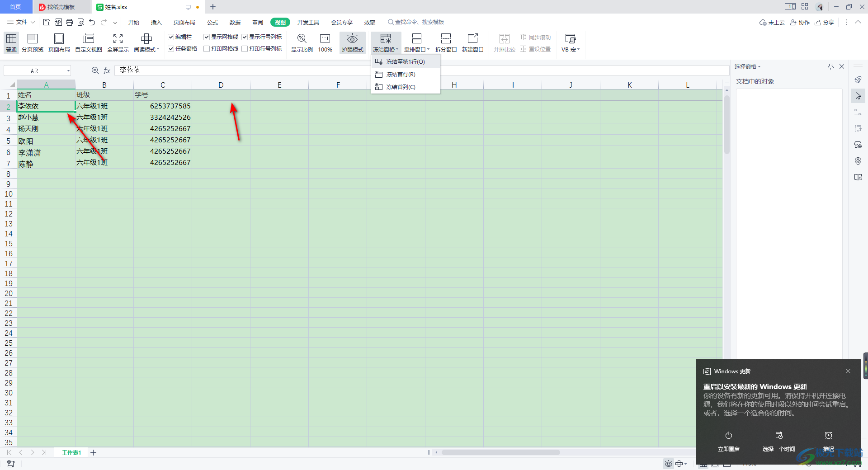
Task: Switch to the 找稻壳模板 document tab
Action: [61, 7]
